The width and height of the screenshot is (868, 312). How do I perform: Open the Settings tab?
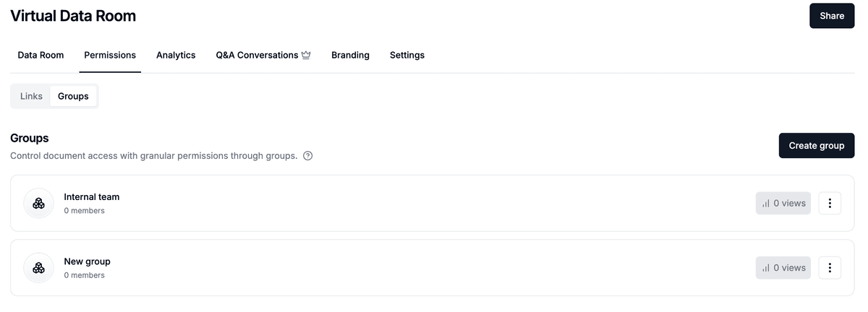pos(407,55)
